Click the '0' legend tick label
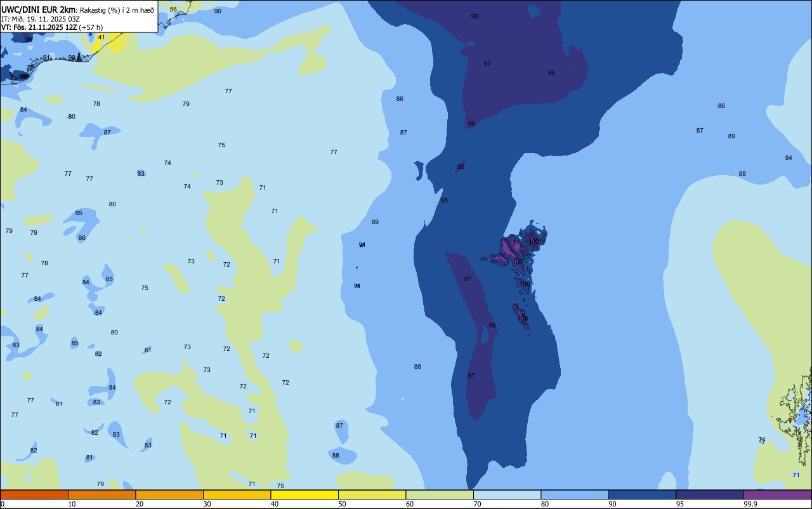Viewport: 812px width, 509px height. (x=3, y=504)
